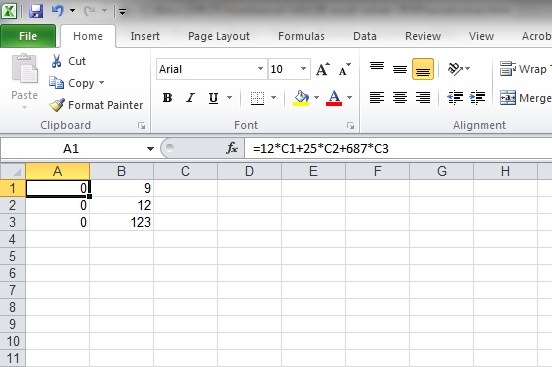
Task: Click the Merge cells icon
Action: point(508,98)
